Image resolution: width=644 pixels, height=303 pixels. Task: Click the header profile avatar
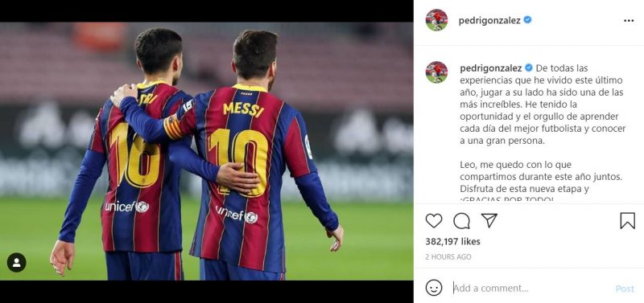pos(436,20)
